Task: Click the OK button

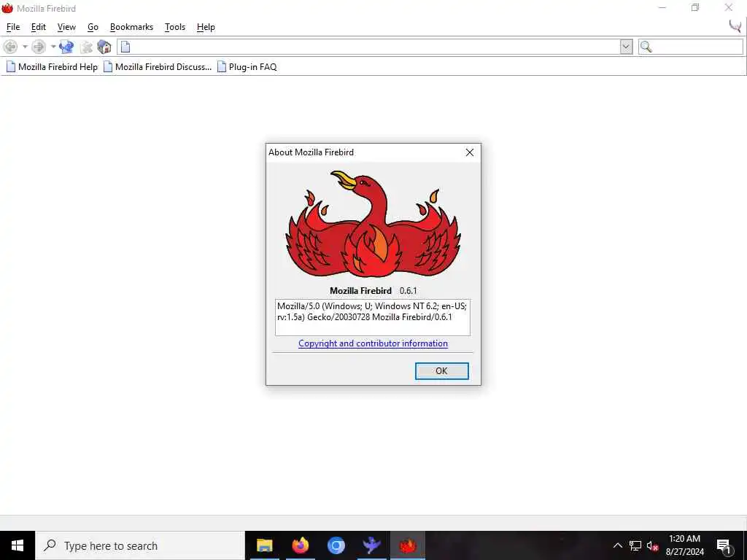Action: 441,371
